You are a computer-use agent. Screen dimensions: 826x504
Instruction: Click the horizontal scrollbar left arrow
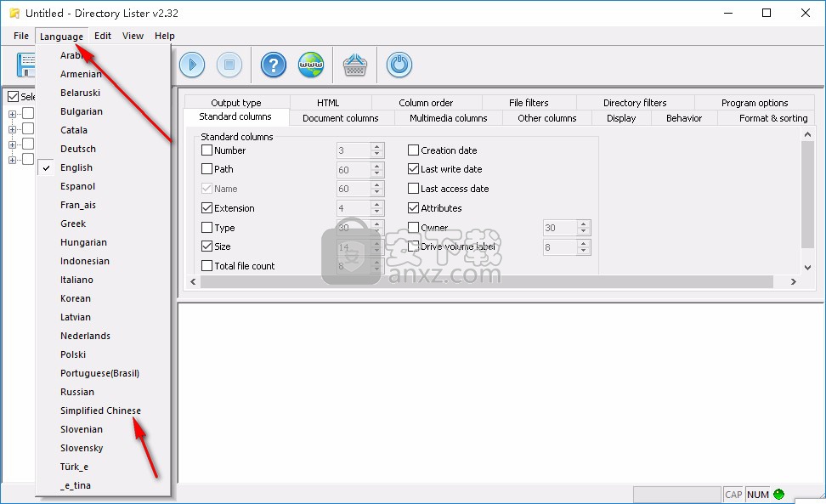(193, 282)
